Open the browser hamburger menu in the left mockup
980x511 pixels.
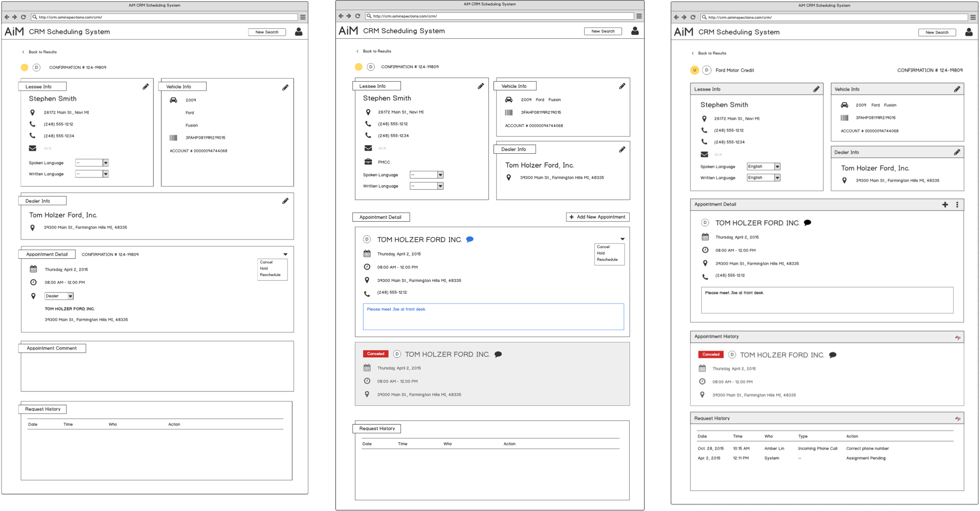[x=303, y=17]
